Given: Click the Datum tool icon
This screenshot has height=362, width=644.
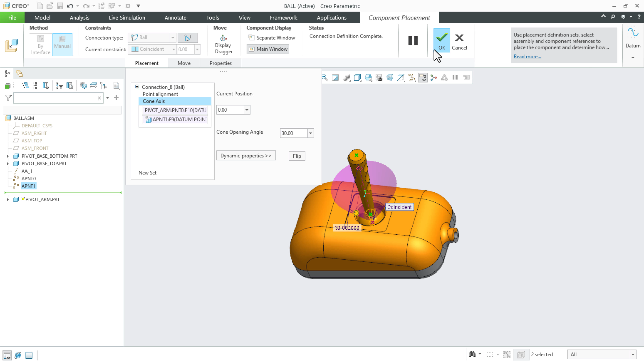Looking at the screenshot, I should pyautogui.click(x=633, y=33).
